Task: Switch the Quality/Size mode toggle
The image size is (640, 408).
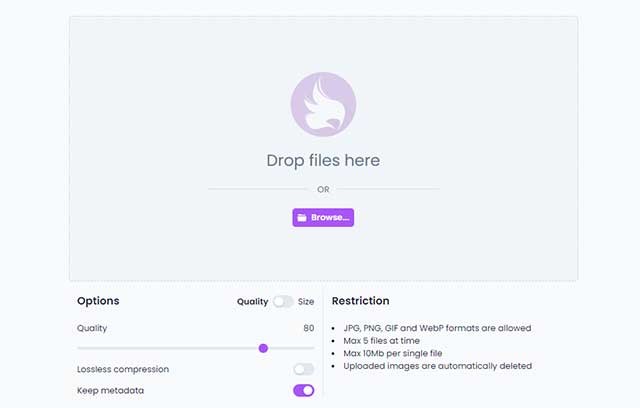Action: [x=283, y=301]
